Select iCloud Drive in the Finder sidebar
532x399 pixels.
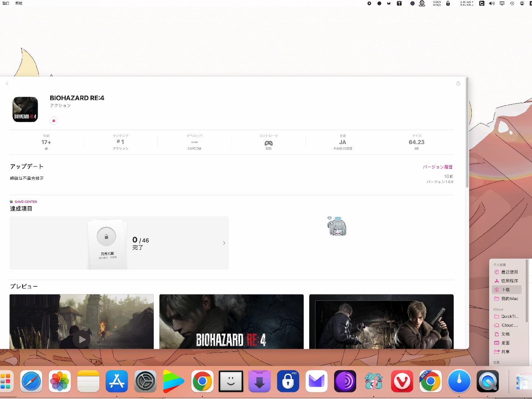(x=507, y=325)
